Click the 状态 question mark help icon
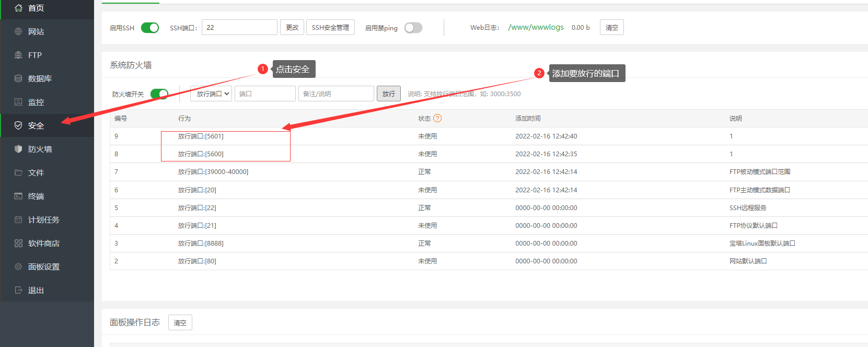868x347 pixels. coord(437,118)
